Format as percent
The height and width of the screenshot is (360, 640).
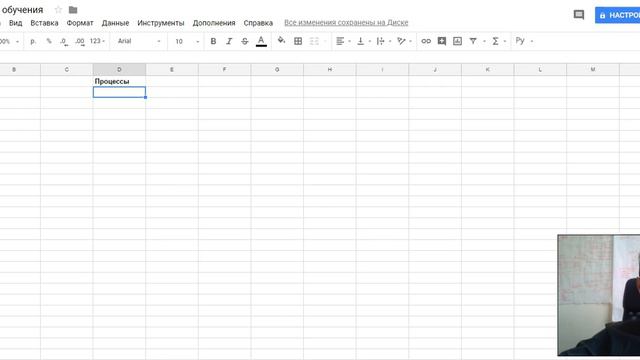49,41
